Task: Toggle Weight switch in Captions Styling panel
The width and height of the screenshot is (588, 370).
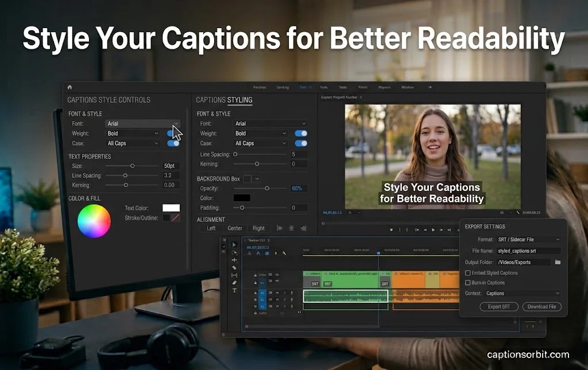Action: click(x=301, y=133)
